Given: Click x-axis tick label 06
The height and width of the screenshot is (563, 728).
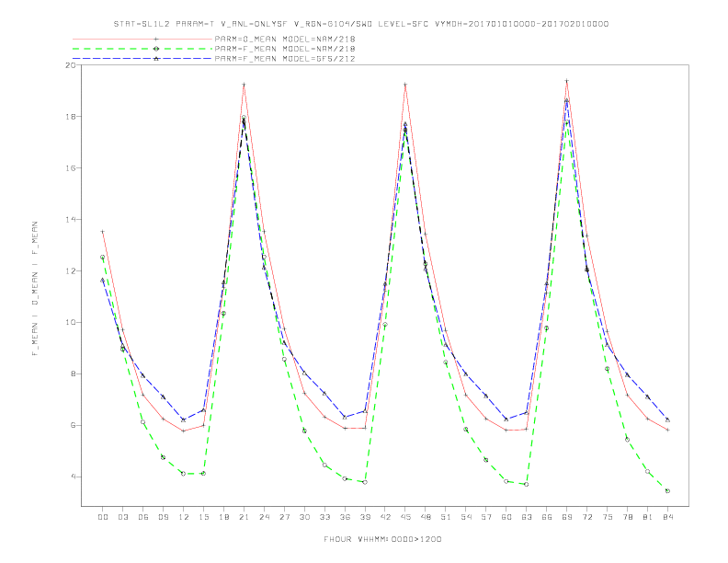Looking at the screenshot, I should [143, 517].
